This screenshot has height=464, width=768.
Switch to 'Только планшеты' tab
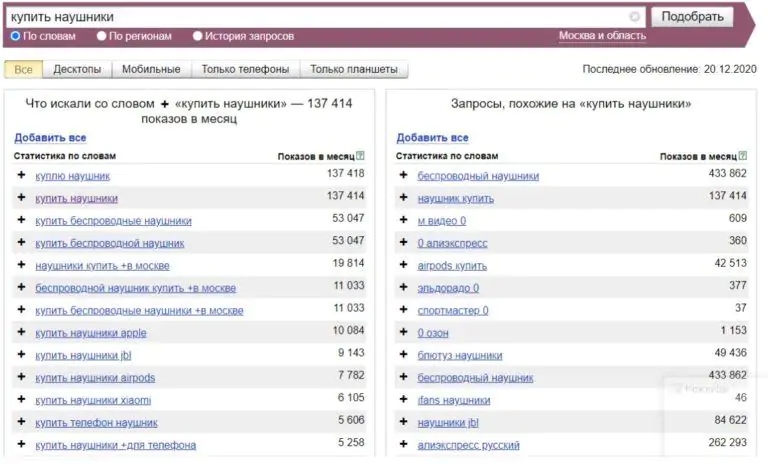354,69
